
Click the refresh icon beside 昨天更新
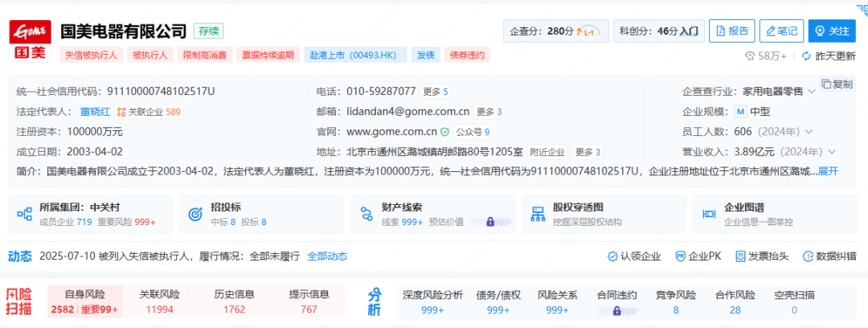[806, 56]
